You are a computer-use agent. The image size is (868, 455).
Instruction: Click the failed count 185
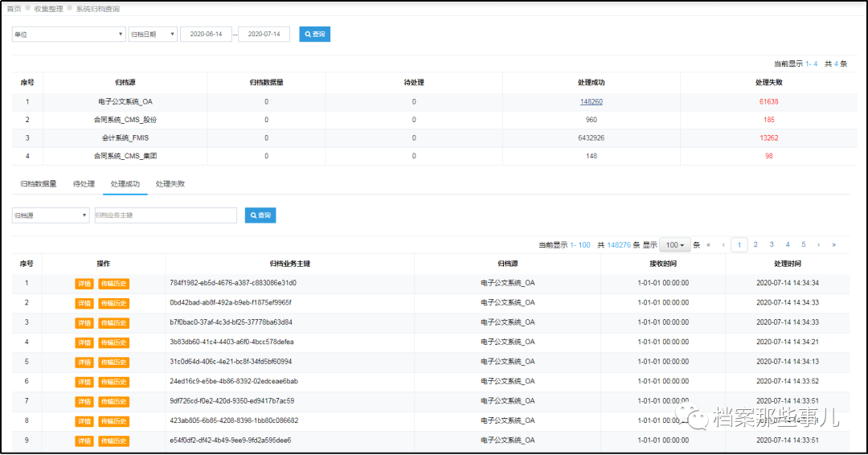769,120
